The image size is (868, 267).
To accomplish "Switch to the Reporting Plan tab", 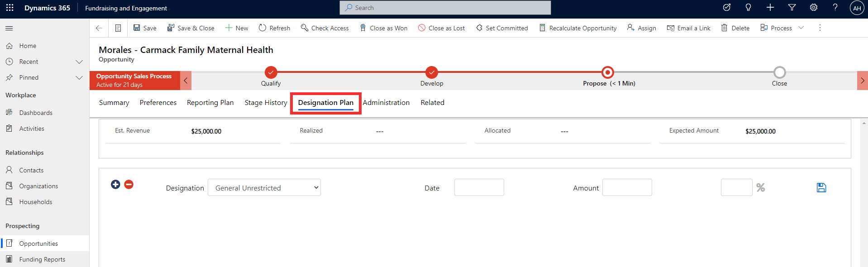I will [210, 103].
